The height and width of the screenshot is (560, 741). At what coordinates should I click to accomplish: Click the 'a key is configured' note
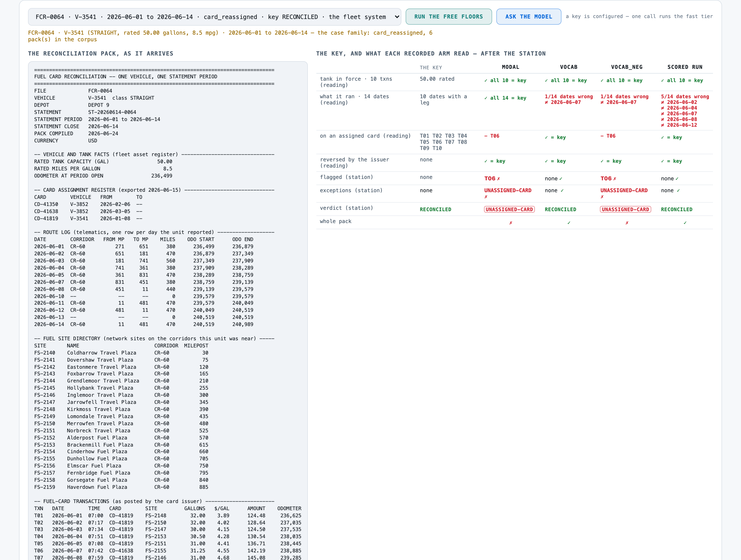[639, 16]
